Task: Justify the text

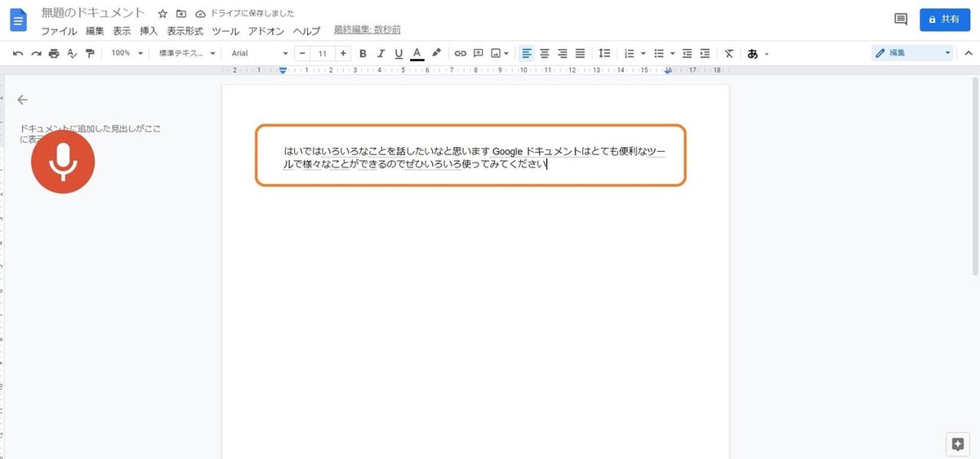Action: (x=581, y=53)
